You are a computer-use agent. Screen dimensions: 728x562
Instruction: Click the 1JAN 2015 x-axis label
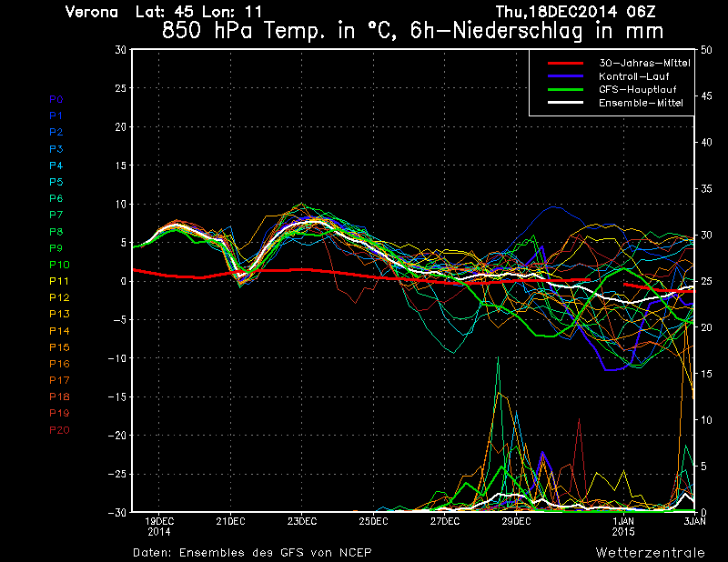pyautogui.click(x=623, y=527)
